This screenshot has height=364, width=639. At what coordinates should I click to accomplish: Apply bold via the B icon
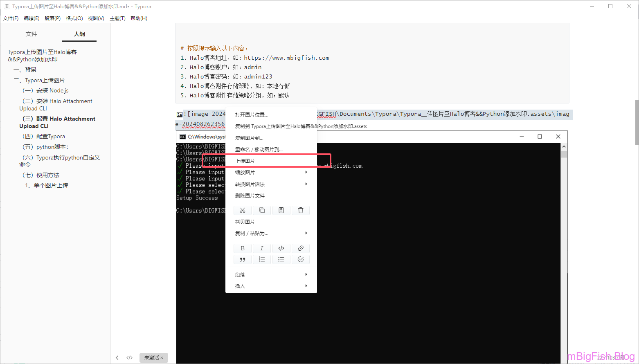(x=243, y=248)
